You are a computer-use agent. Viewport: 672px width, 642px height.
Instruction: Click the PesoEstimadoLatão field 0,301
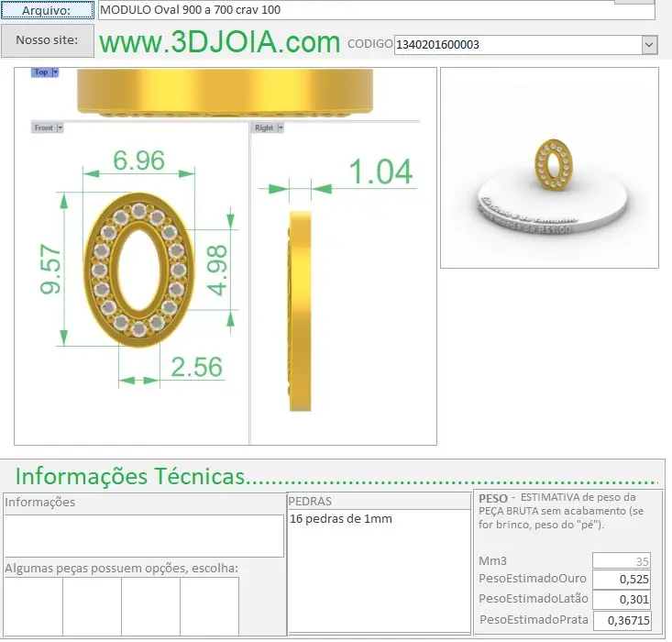click(622, 599)
